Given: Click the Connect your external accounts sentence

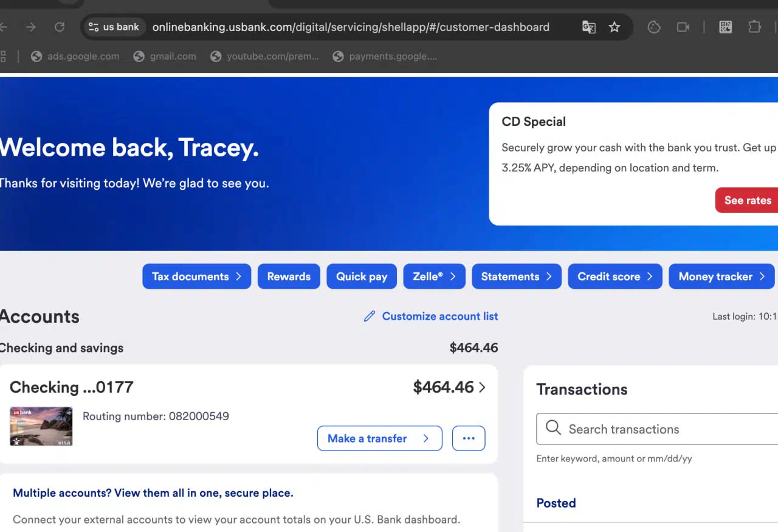Looking at the screenshot, I should [x=236, y=520].
